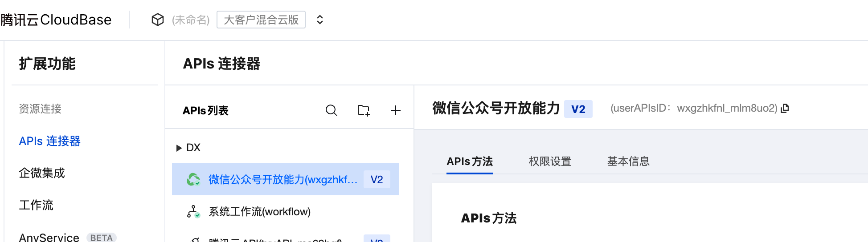Expand the DX folder
The width and height of the screenshot is (868, 242).
pos(179,148)
